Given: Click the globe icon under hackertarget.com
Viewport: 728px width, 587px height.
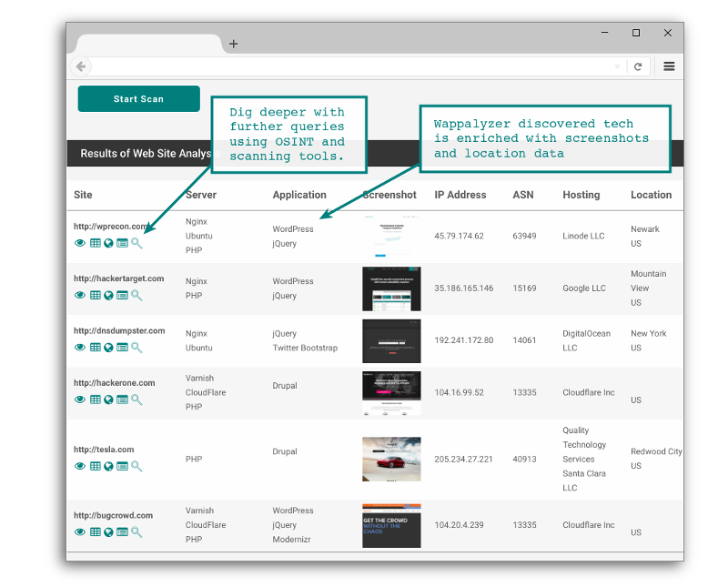Looking at the screenshot, I should [x=108, y=295].
